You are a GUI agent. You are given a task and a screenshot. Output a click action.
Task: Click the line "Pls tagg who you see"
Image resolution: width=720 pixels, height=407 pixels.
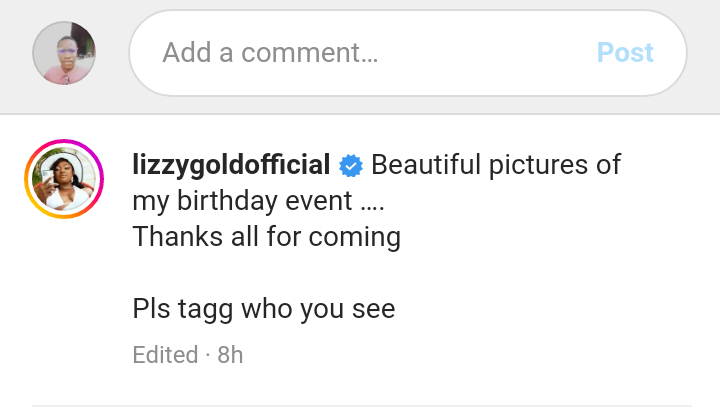[264, 309]
